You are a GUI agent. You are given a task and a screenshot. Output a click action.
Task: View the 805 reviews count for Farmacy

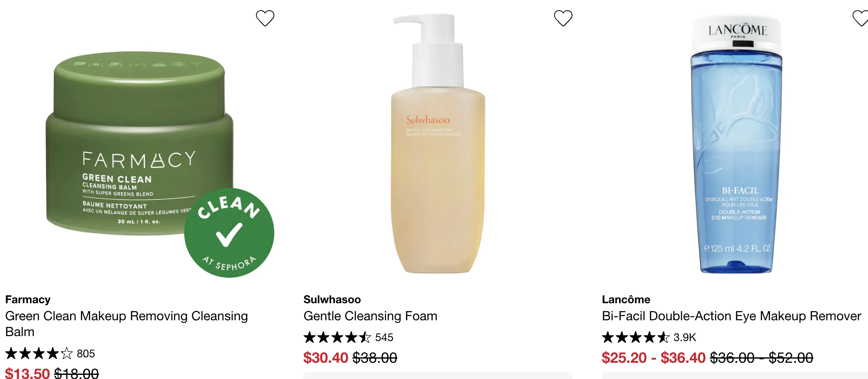86,354
